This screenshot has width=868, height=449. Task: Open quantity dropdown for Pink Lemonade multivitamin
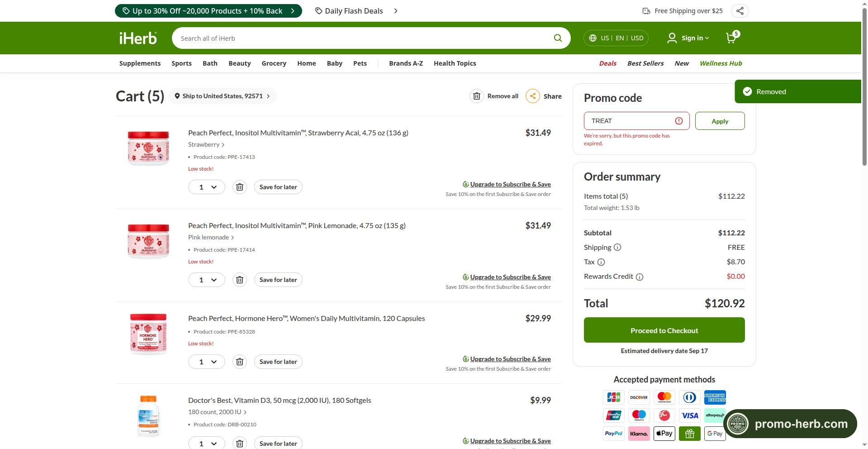pyautogui.click(x=207, y=280)
